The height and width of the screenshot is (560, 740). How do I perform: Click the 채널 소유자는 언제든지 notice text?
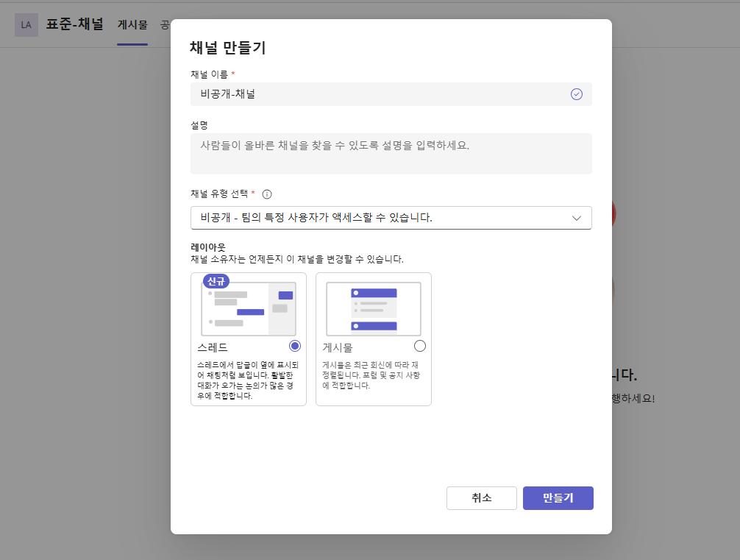297,259
